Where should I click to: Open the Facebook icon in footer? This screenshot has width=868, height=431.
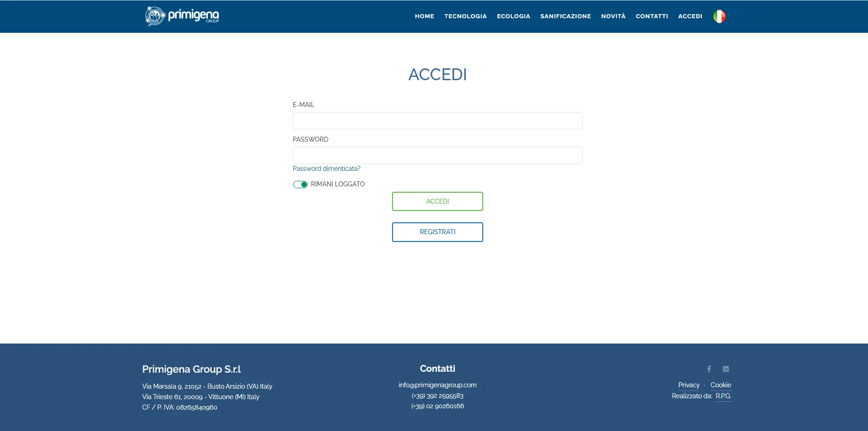pos(709,369)
